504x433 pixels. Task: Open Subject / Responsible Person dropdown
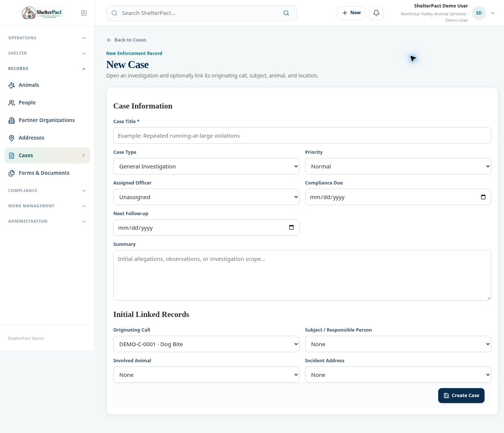click(x=398, y=344)
